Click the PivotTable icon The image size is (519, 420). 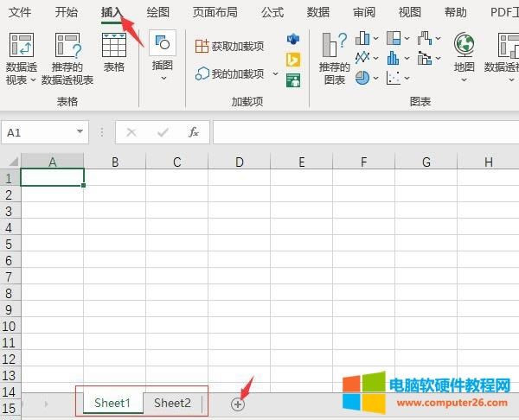point(21,47)
